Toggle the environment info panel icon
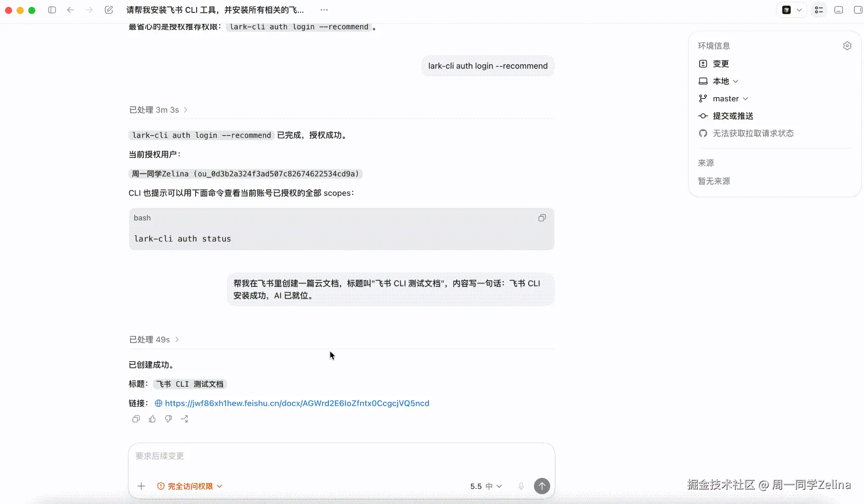The height and width of the screenshot is (504, 864). click(x=819, y=10)
